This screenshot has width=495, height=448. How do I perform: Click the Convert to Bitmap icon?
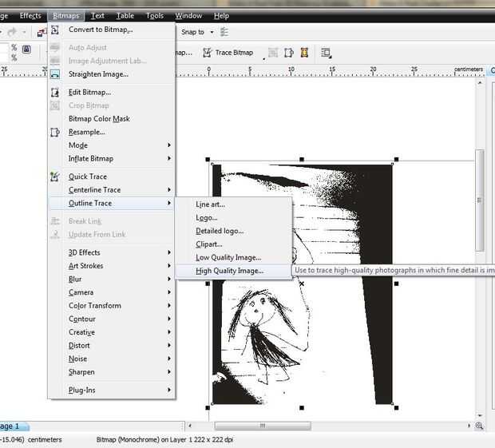[55, 30]
